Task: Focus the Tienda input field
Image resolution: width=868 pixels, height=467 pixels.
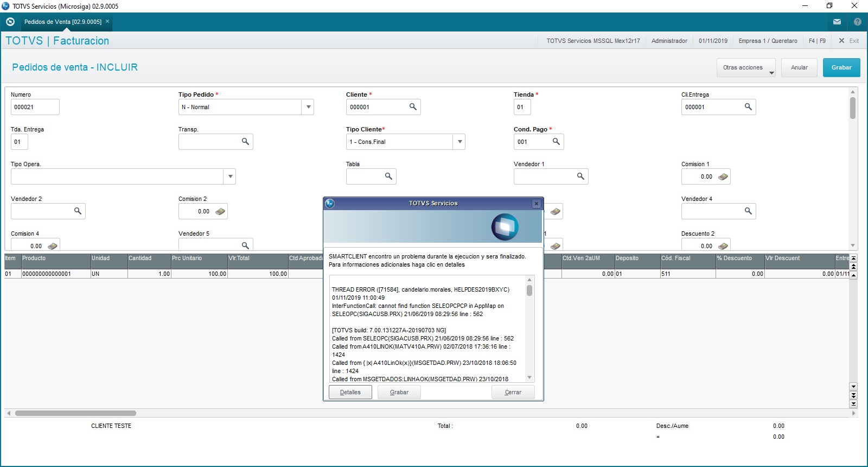Action: tap(522, 107)
